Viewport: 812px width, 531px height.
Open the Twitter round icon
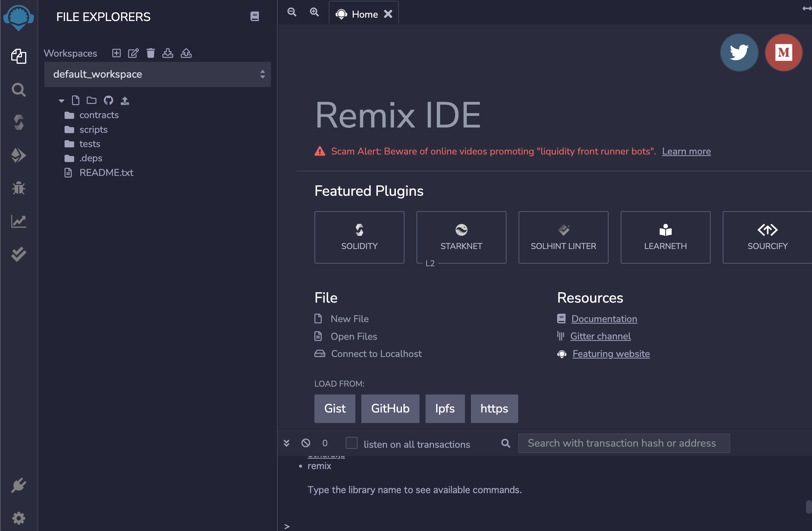pyautogui.click(x=739, y=52)
